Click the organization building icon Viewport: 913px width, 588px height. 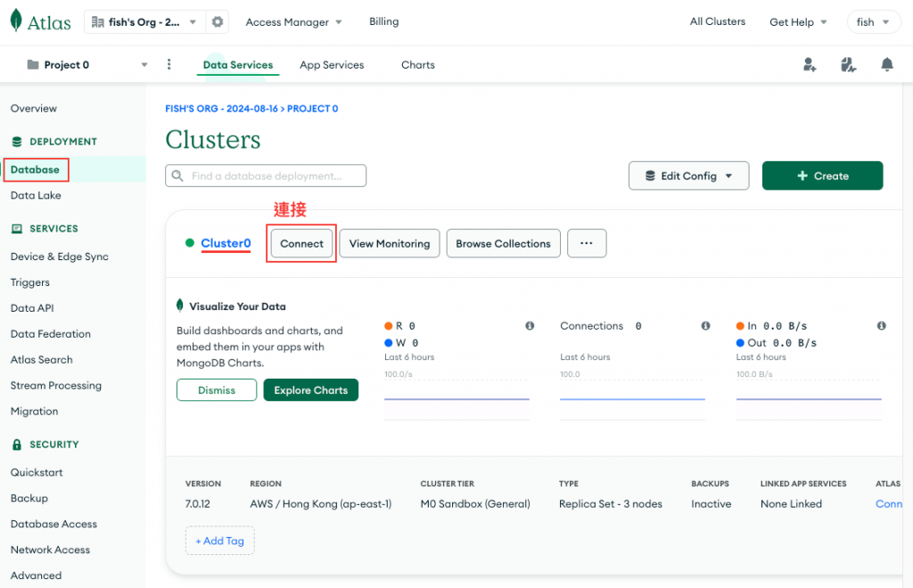[x=98, y=22]
